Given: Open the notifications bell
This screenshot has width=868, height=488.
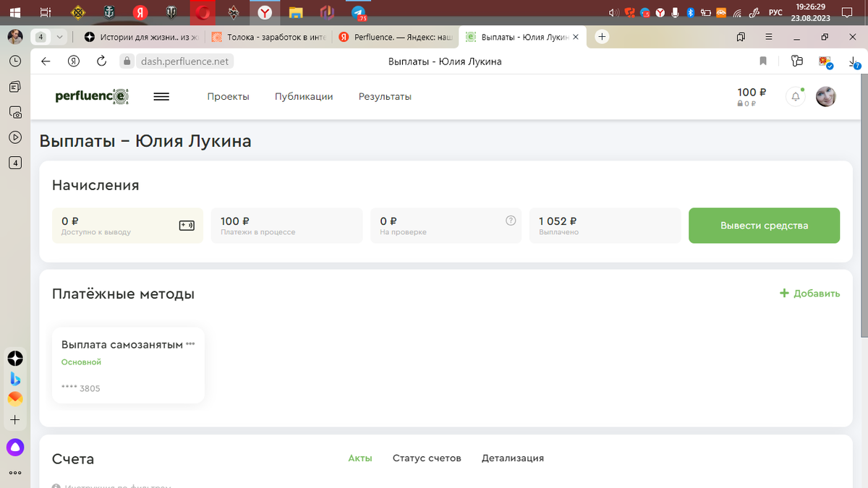Looking at the screenshot, I should pos(796,96).
